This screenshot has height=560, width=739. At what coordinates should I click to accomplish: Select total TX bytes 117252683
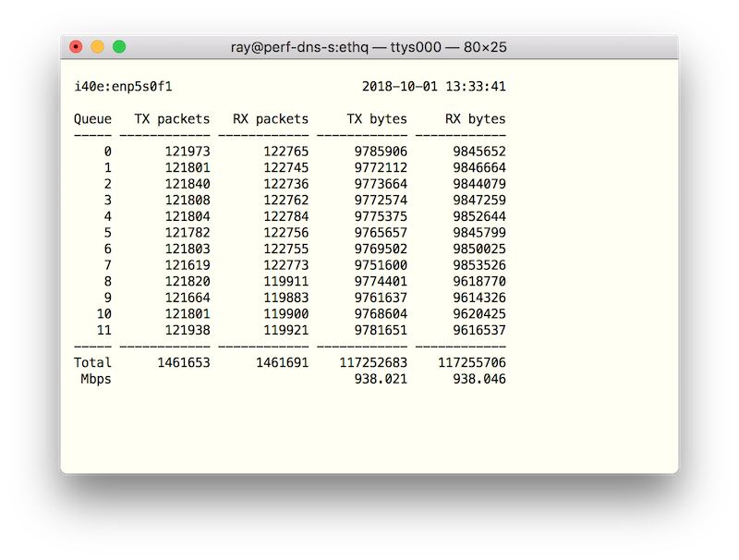[x=373, y=362]
